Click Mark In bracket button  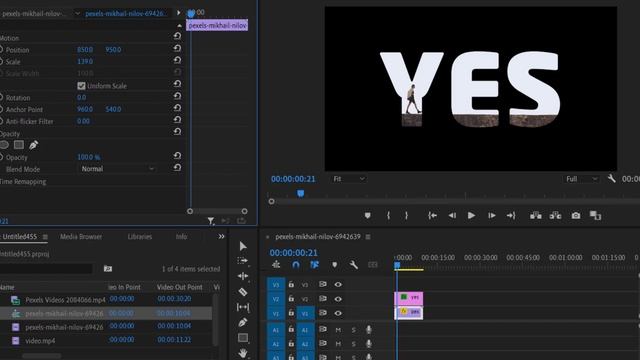click(x=388, y=215)
